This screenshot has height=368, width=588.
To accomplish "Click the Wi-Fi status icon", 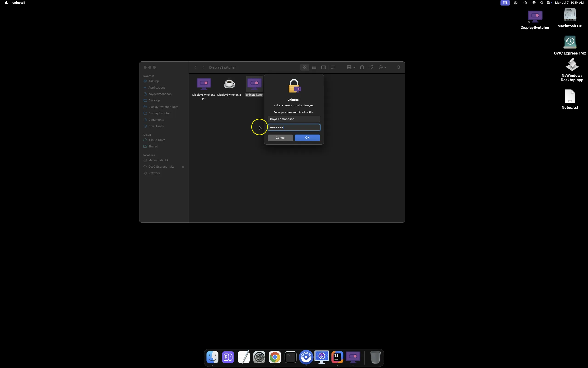I will coord(534,3).
